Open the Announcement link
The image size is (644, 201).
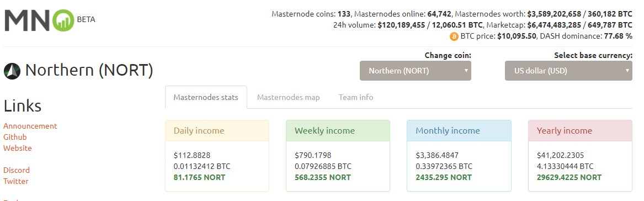30,126
